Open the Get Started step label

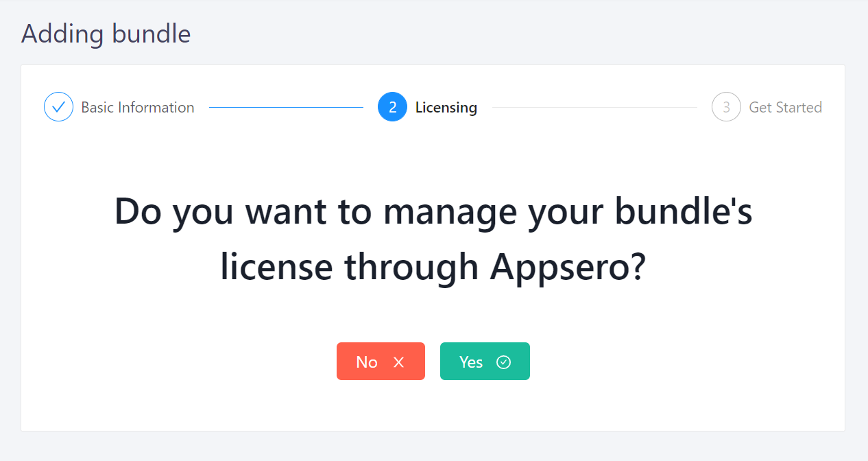785,107
